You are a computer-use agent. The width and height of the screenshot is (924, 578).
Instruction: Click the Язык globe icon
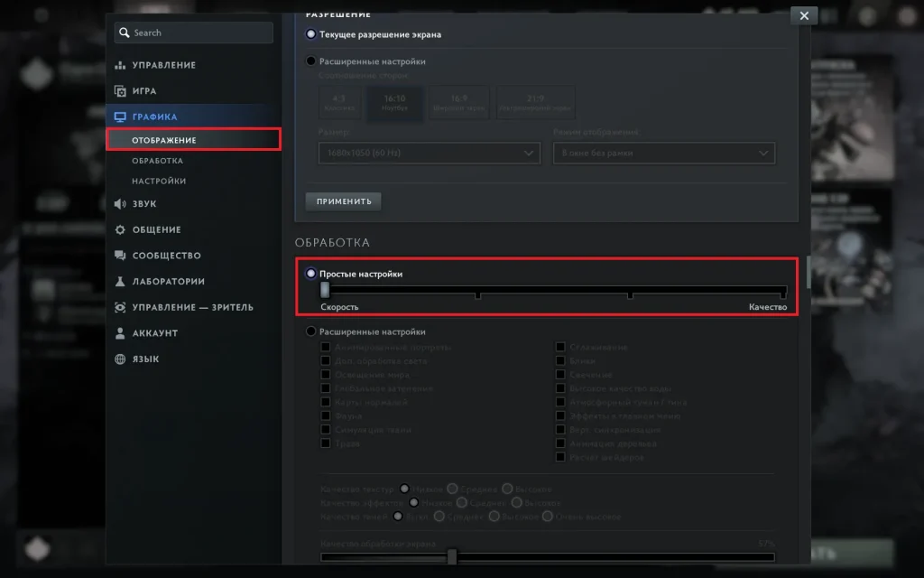coord(120,359)
